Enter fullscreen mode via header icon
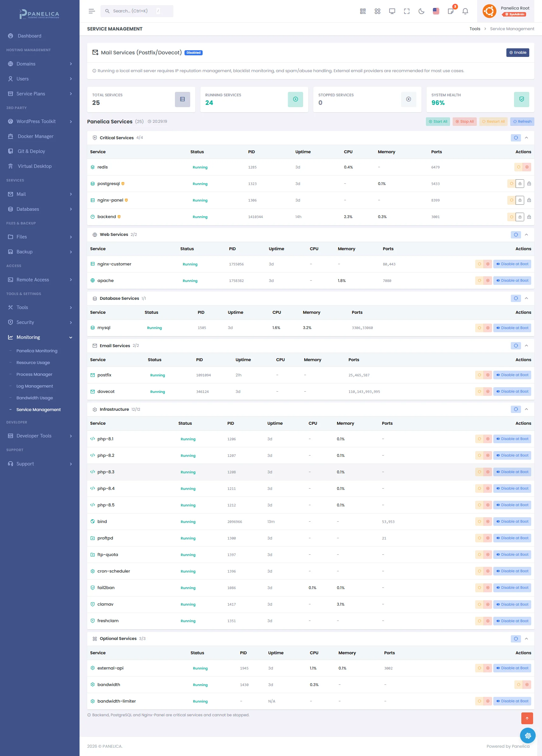This screenshot has width=542, height=756. click(x=406, y=11)
